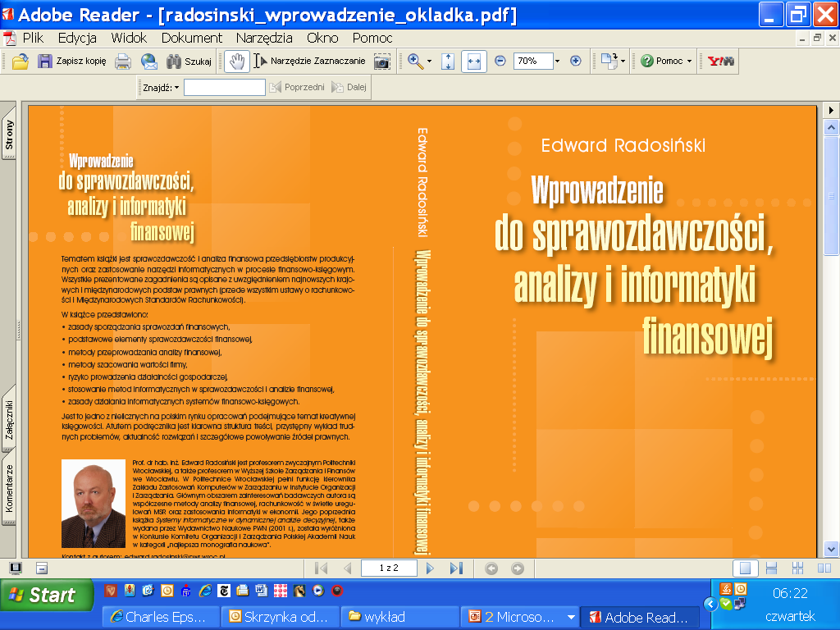Select the Hand tool
Screen dimensions: 840x630
coord(236,61)
